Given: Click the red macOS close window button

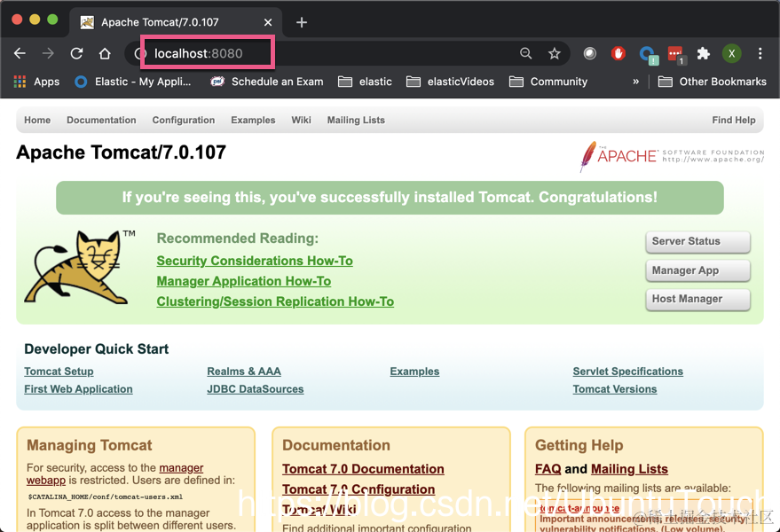Looking at the screenshot, I should pyautogui.click(x=17, y=20).
